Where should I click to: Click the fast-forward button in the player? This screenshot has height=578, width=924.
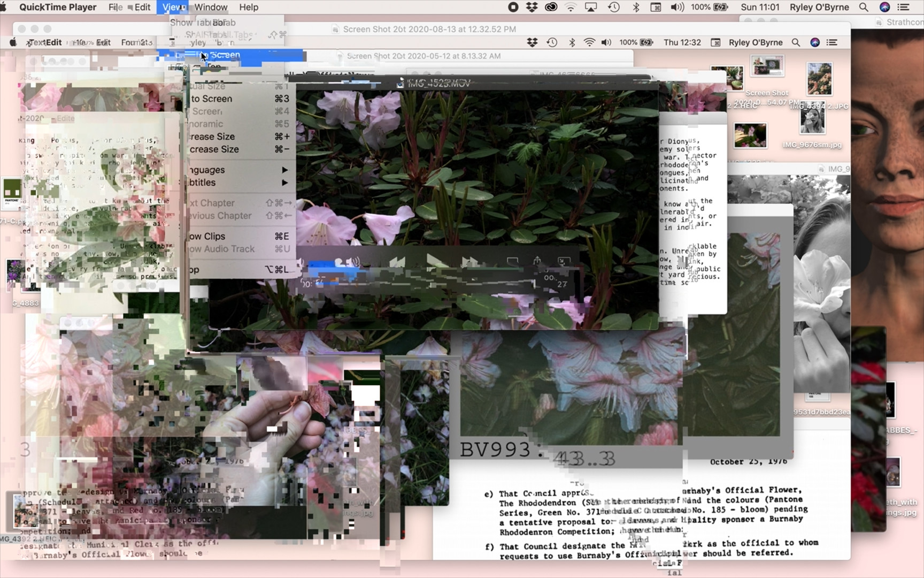469,262
